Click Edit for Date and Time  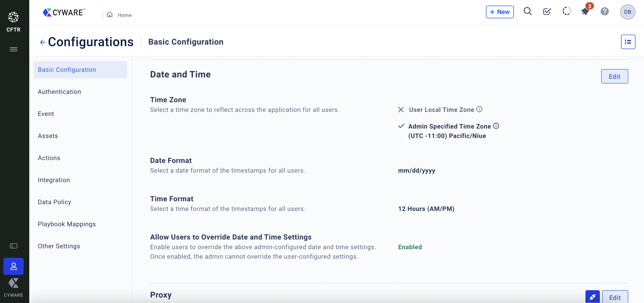click(614, 77)
